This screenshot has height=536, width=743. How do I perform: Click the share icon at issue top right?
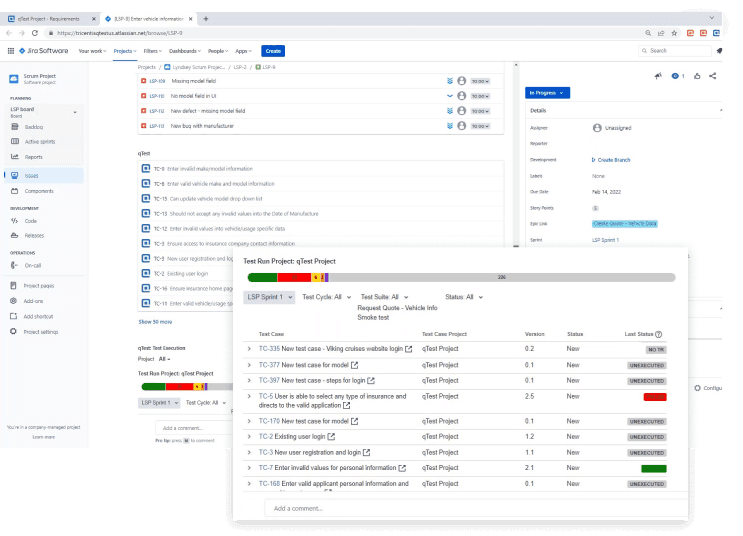point(712,75)
